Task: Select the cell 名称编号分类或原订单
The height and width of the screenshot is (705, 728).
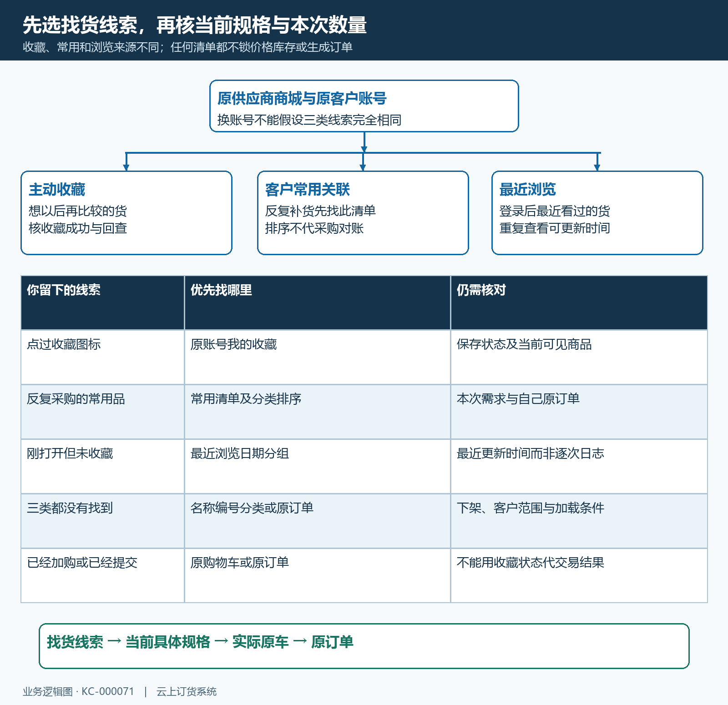Action: [317, 521]
